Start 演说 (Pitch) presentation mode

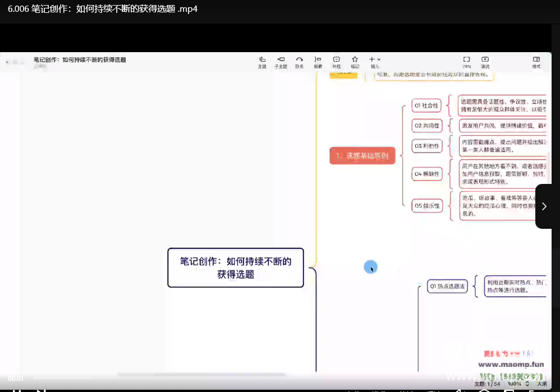tap(485, 61)
